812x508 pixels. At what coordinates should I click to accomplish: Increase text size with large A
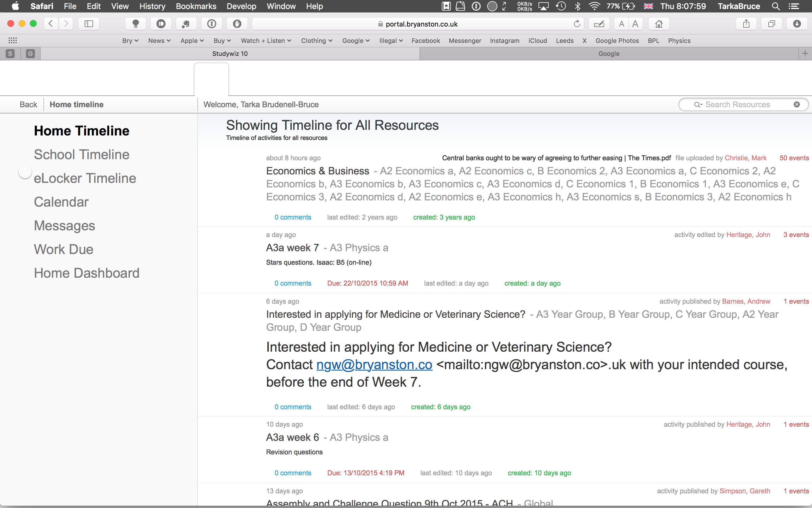[x=636, y=24]
